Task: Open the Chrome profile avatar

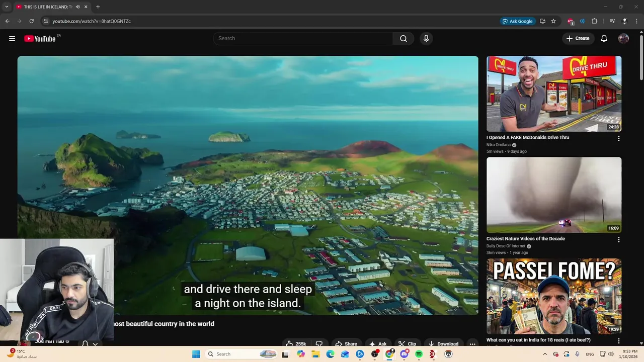Action: (624, 21)
